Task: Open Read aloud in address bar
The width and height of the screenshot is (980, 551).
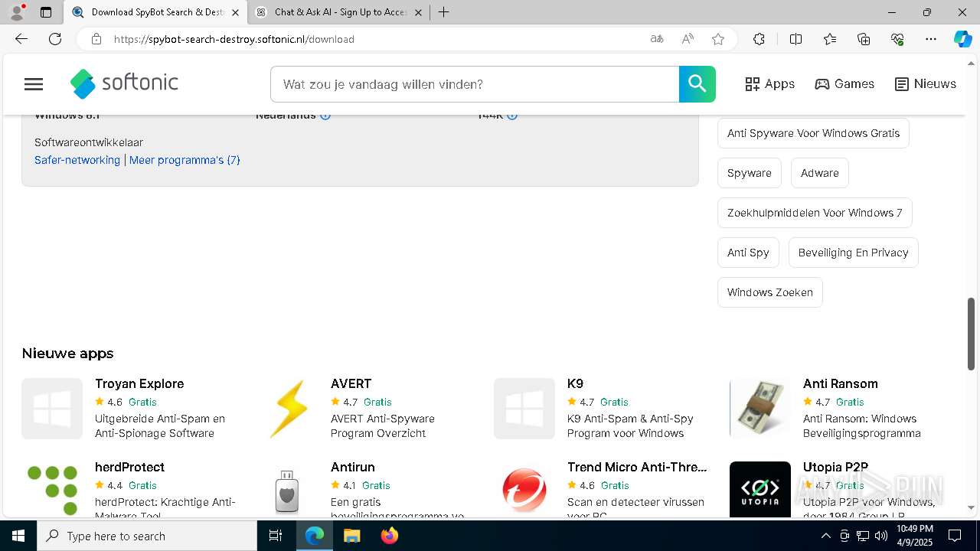Action: coord(688,39)
